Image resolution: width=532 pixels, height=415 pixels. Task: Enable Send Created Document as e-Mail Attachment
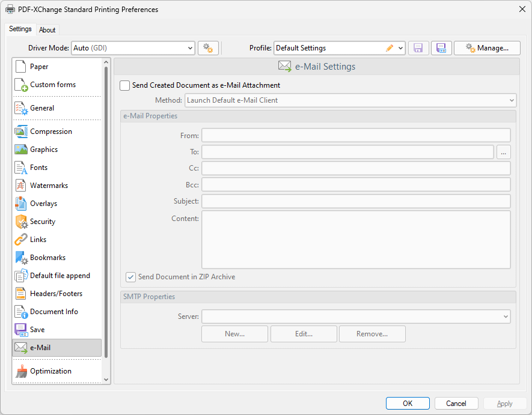[x=124, y=85]
